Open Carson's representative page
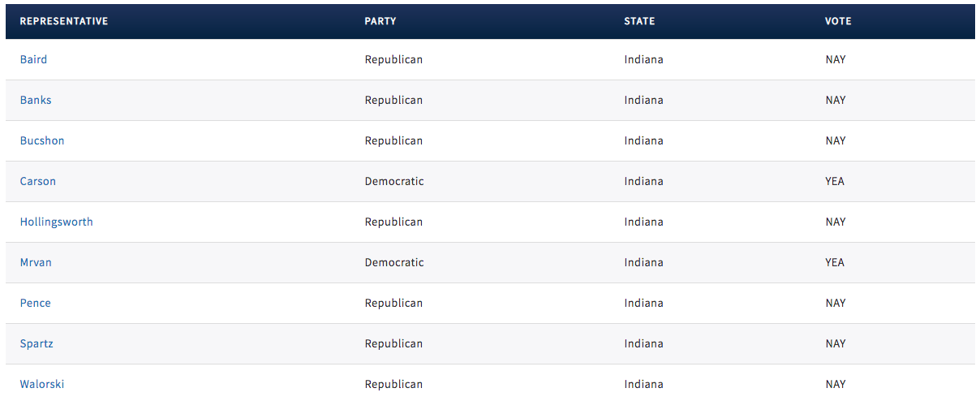This screenshot has width=980, height=414. click(x=38, y=181)
